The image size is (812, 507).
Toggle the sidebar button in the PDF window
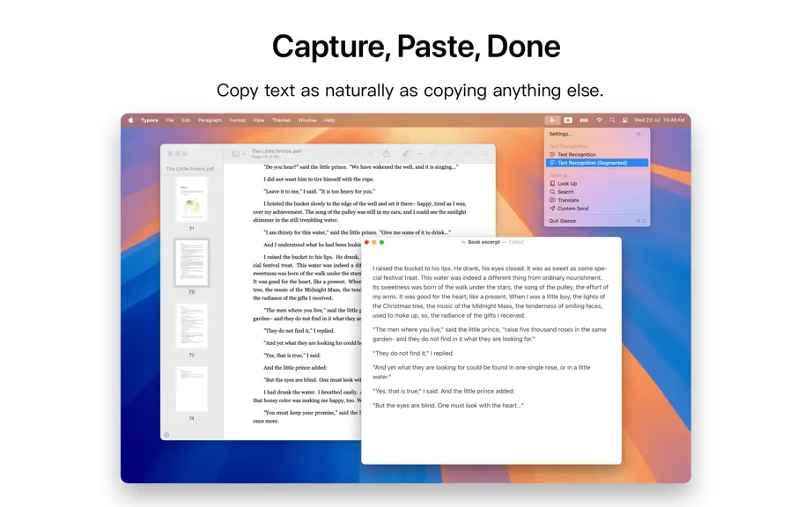pyautogui.click(x=236, y=154)
